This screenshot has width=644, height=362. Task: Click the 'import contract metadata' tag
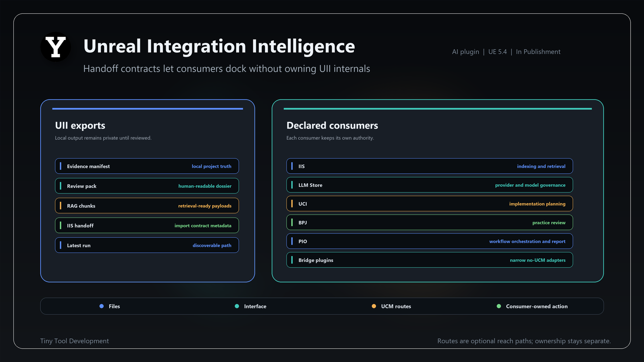pyautogui.click(x=203, y=226)
